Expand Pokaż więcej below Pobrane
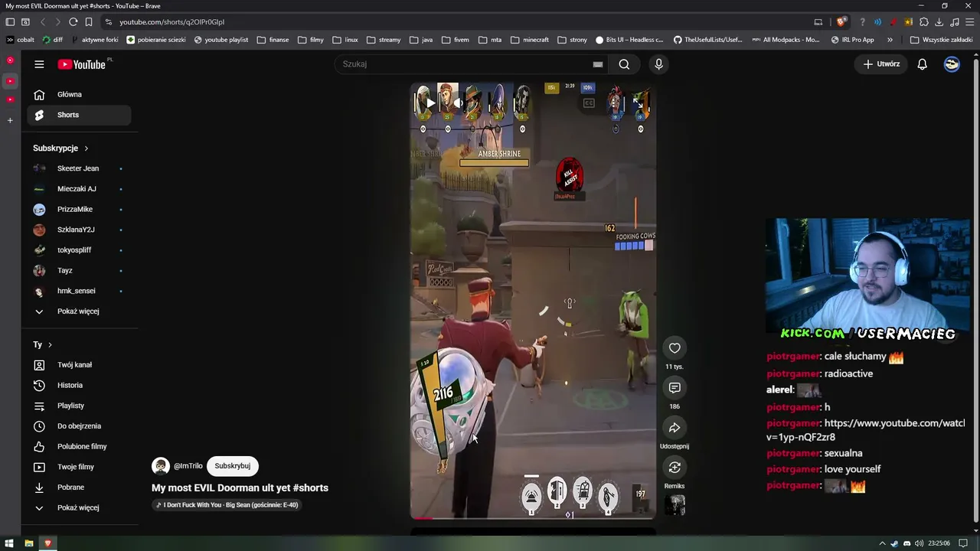Screen dimensions: 980x551 point(79,508)
